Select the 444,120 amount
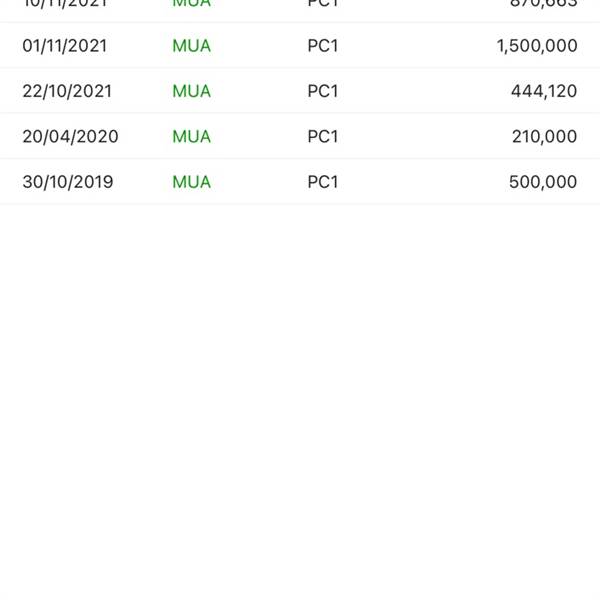Image resolution: width=600 pixels, height=600 pixels. 544,91
